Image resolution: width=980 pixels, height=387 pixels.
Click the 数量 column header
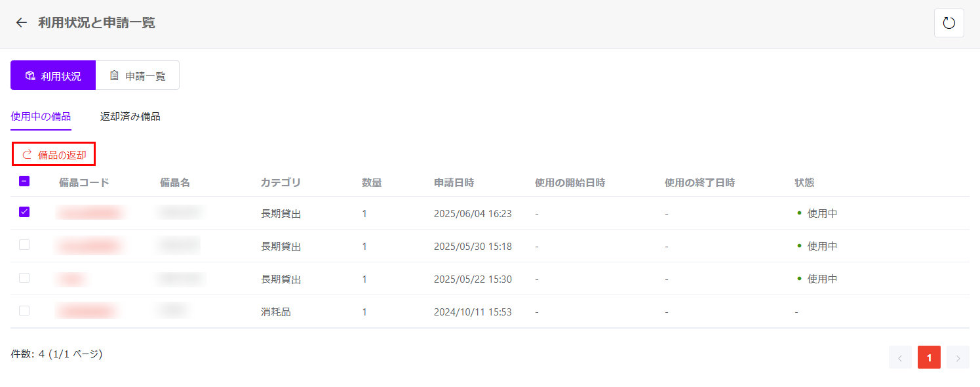tap(372, 182)
